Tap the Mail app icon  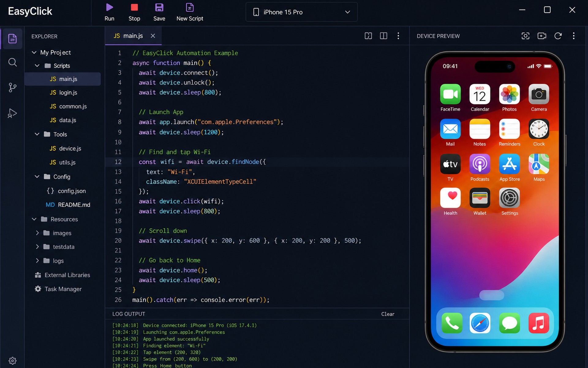(450, 129)
